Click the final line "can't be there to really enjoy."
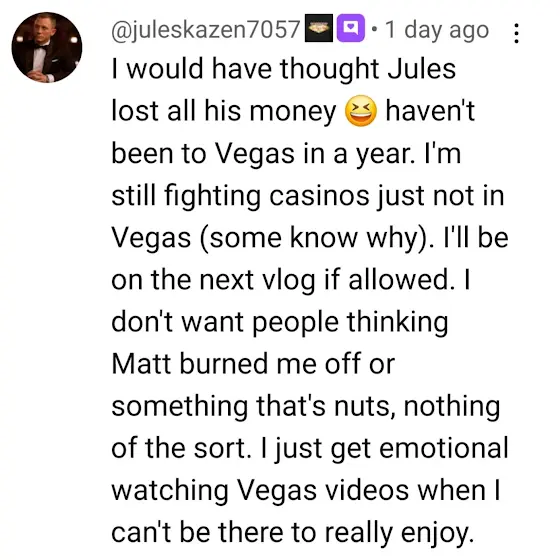The height and width of the screenshot is (560, 560). tap(293, 533)
